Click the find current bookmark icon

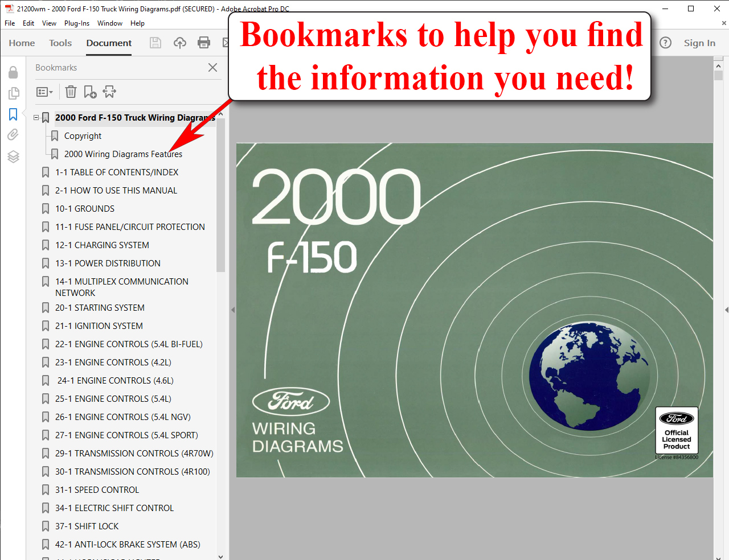[109, 92]
